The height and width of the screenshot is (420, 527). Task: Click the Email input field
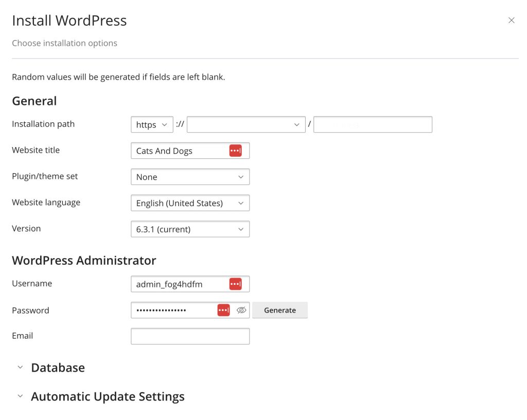tap(190, 336)
